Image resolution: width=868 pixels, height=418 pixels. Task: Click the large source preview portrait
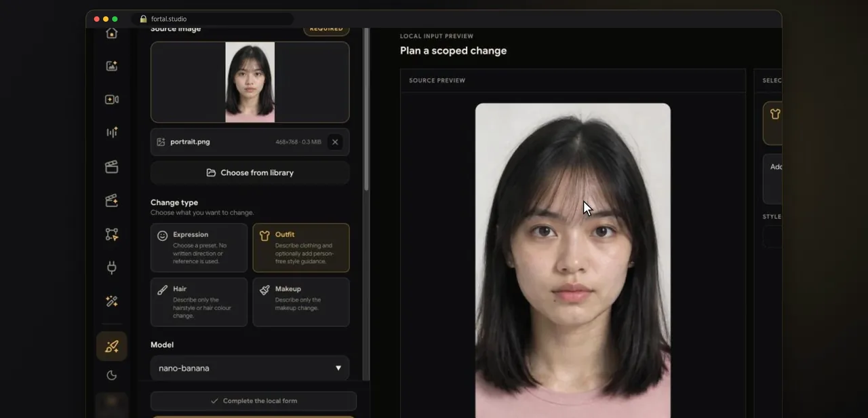tap(572, 260)
